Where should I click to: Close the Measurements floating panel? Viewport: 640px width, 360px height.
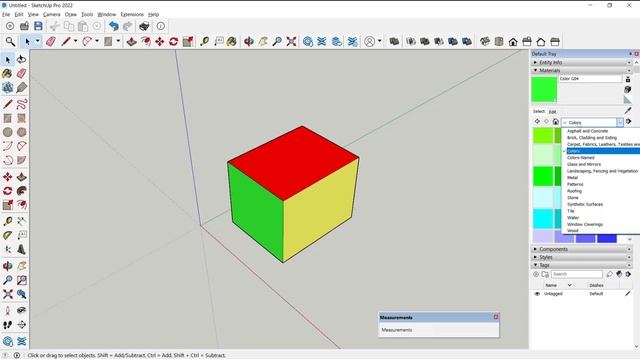496,317
